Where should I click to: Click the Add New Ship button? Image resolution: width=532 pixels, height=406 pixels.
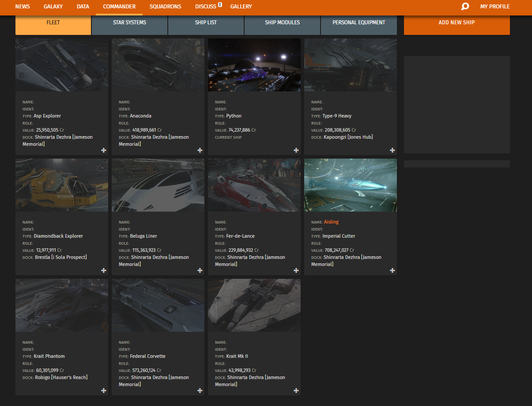(x=457, y=25)
